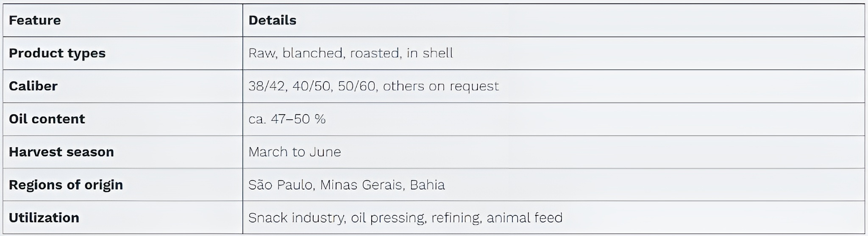Click the 'ca. 47–50 %' value

point(287,119)
